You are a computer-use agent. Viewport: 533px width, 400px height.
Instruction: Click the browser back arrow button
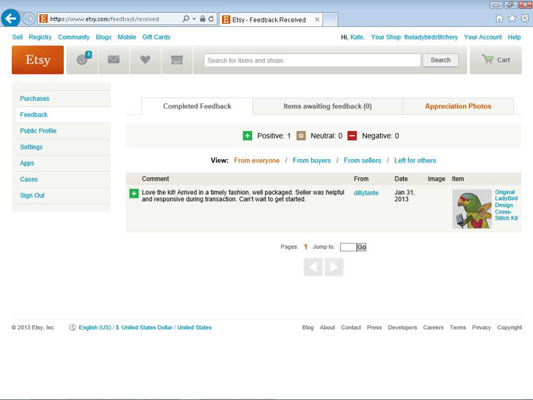click(11, 18)
